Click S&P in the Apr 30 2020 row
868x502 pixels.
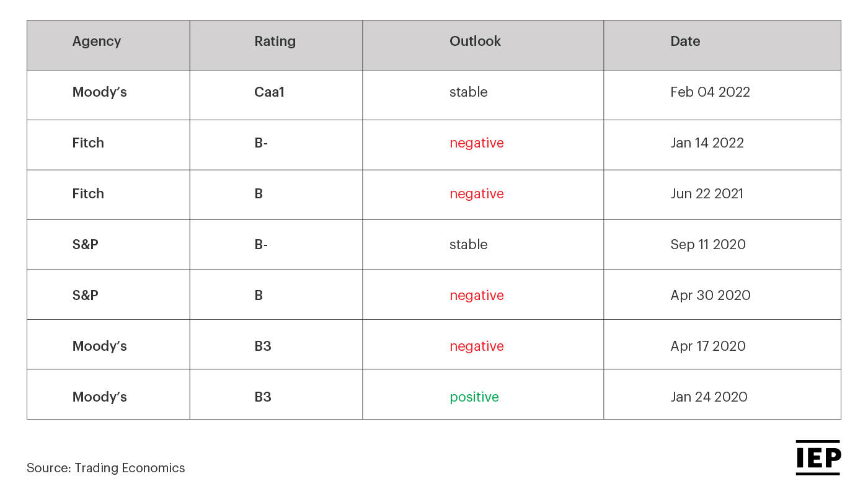point(86,296)
